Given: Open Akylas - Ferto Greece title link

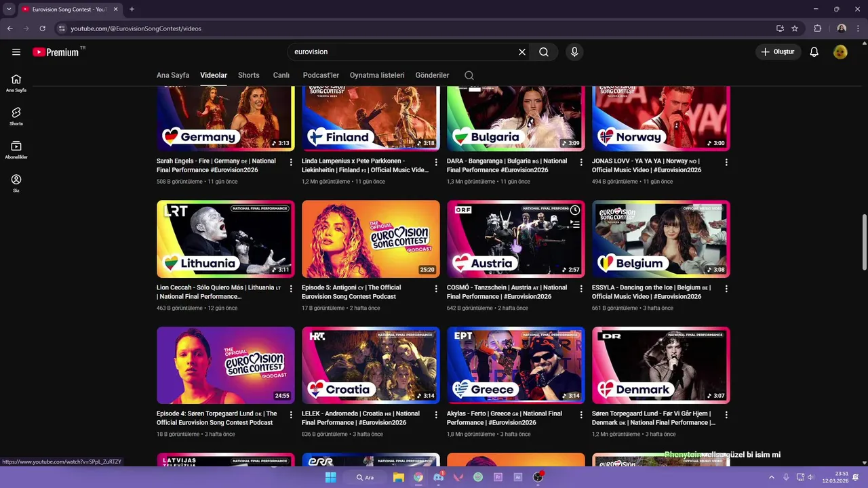Looking at the screenshot, I should 505,418.
